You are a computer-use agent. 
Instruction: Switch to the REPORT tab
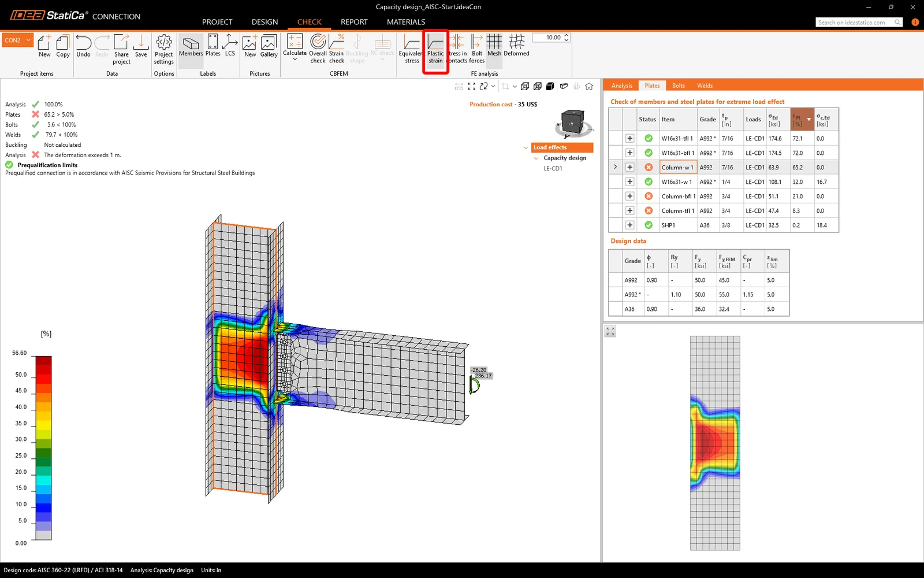[354, 22]
